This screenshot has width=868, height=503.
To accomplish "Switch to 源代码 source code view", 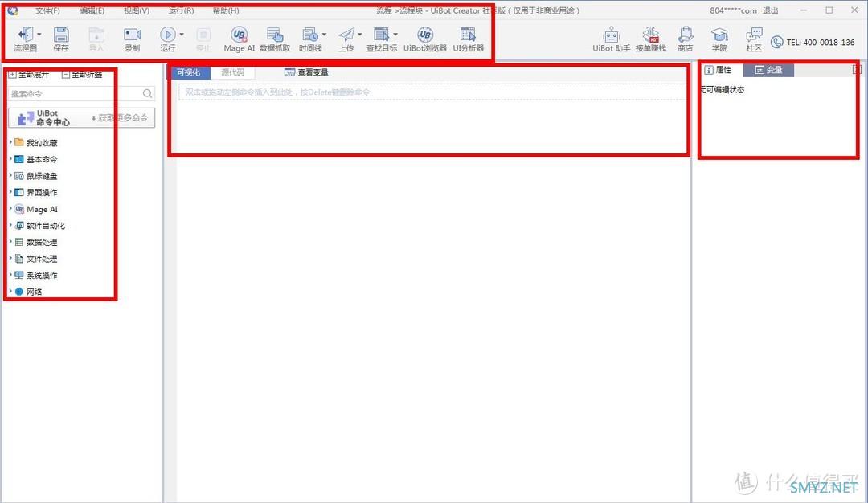I will pyautogui.click(x=233, y=72).
